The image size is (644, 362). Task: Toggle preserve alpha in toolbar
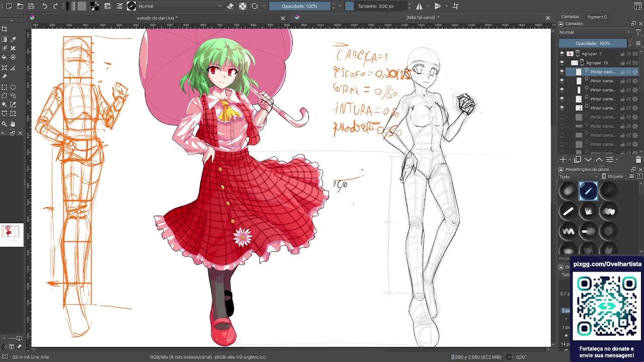coord(243,6)
